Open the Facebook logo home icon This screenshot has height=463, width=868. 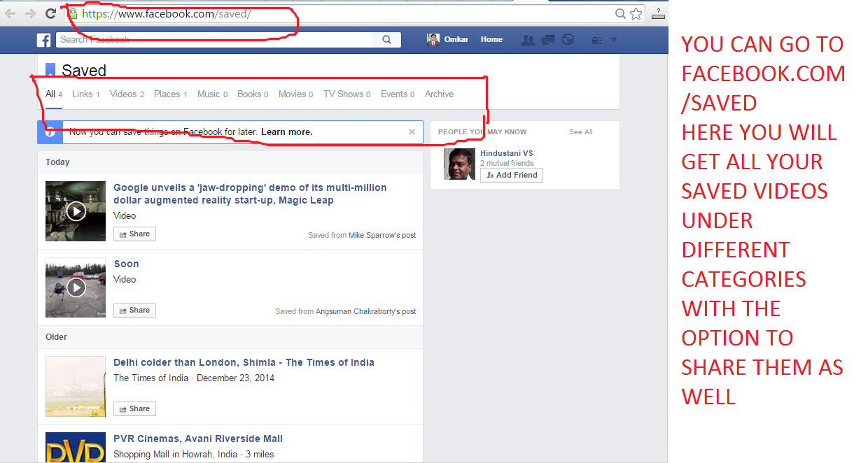tap(44, 40)
